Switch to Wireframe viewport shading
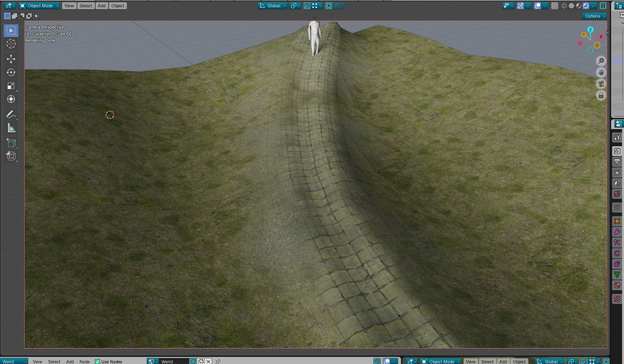Image resolution: width=624 pixels, height=364 pixels. tap(564, 6)
